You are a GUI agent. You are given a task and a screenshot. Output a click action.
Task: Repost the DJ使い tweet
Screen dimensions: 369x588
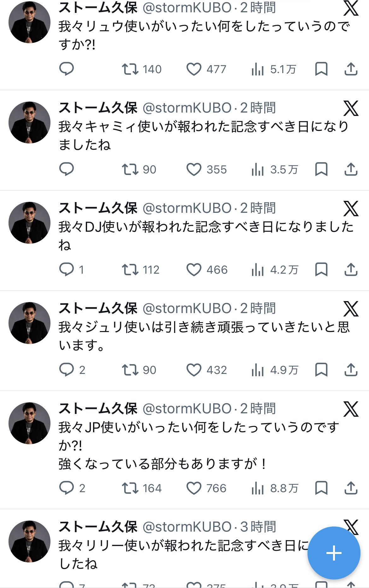click(x=130, y=270)
